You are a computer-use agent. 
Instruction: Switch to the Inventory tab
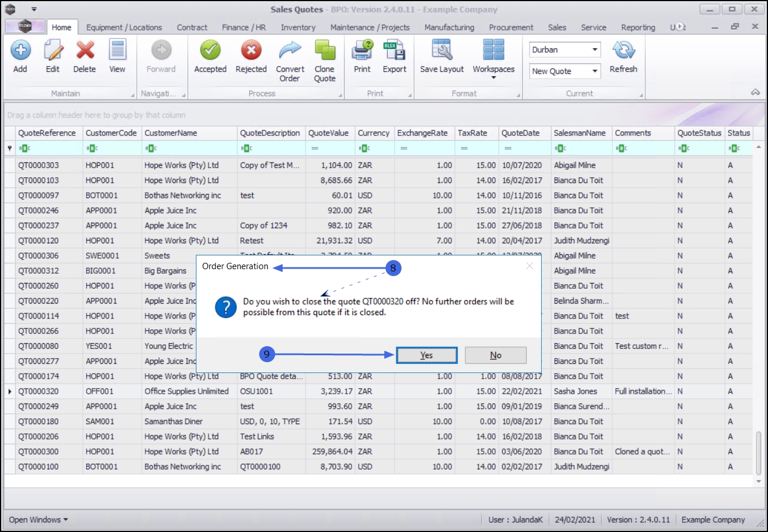tap(298, 28)
